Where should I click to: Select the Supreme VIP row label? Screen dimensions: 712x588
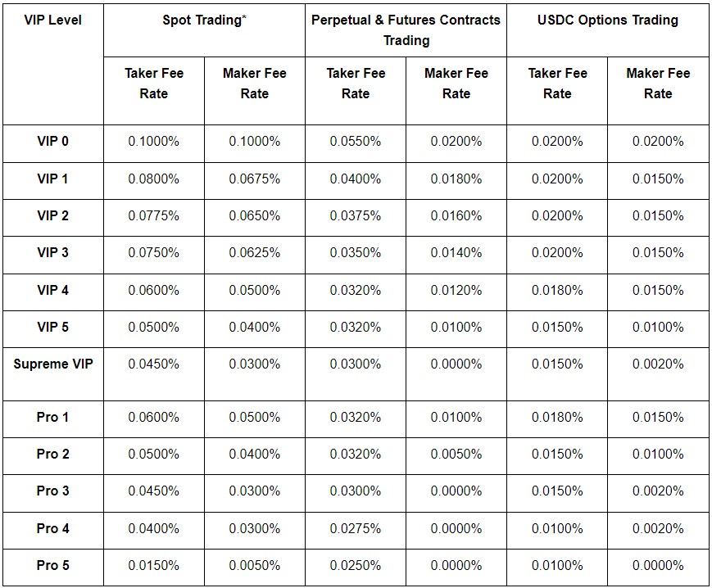53,364
